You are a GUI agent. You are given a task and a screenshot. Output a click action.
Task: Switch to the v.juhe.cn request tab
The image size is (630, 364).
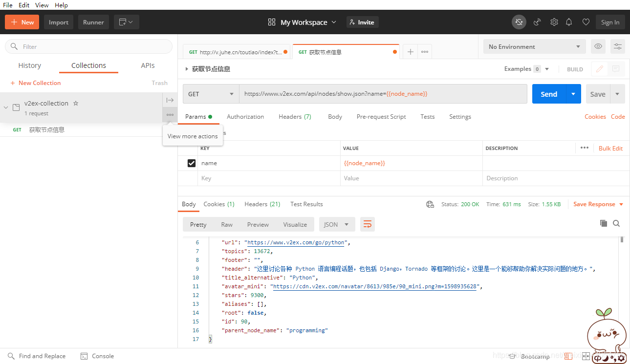pos(237,52)
